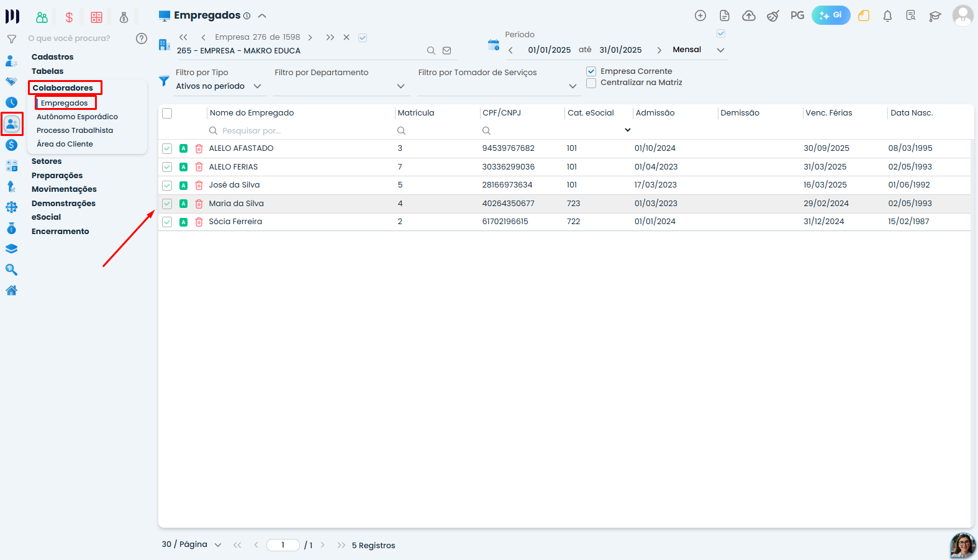Delete ALELO FERIAS using trash icon
This screenshot has width=978, height=560.
coord(199,167)
